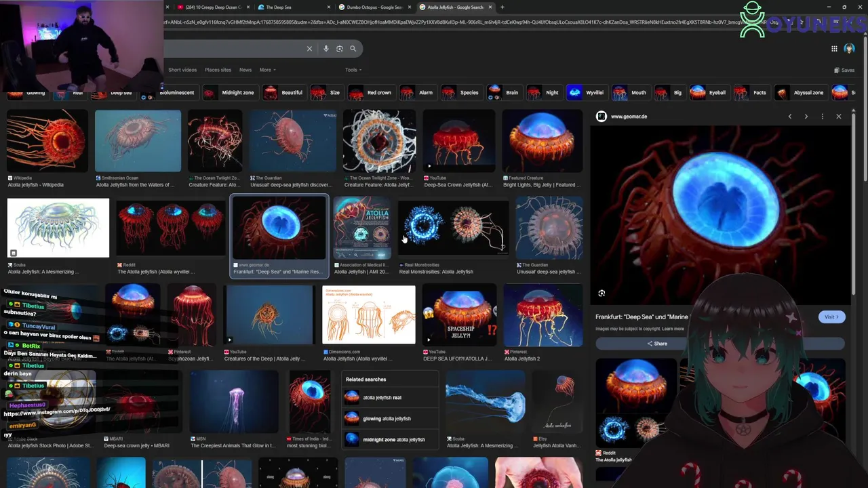
Task: Open Real Monstrosities Atolla Jellyfish thumbnail
Action: 453,228
